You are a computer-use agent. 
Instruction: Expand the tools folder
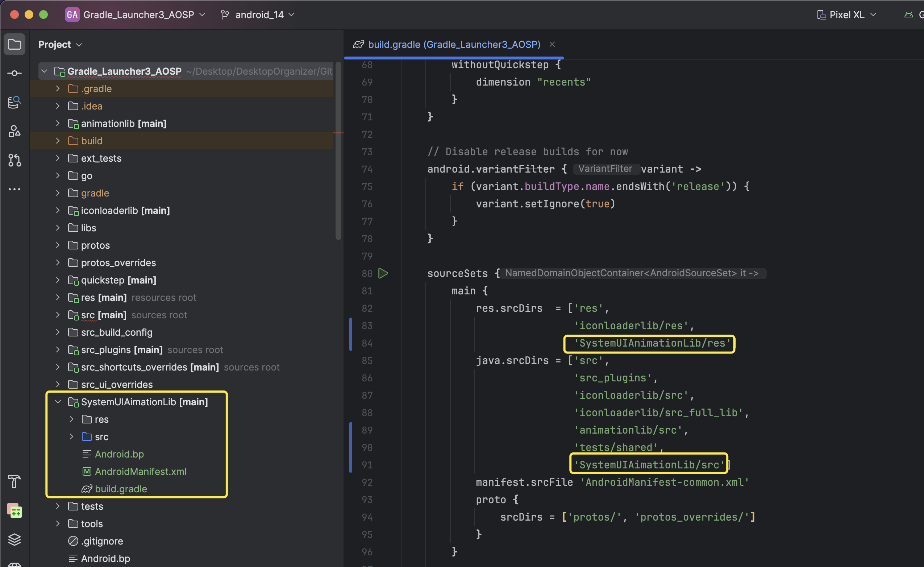pos(58,523)
